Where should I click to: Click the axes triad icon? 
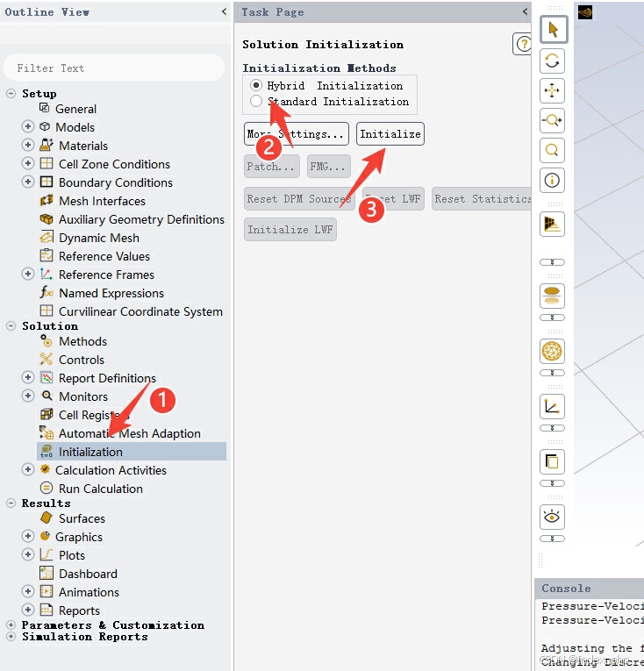tap(552, 406)
